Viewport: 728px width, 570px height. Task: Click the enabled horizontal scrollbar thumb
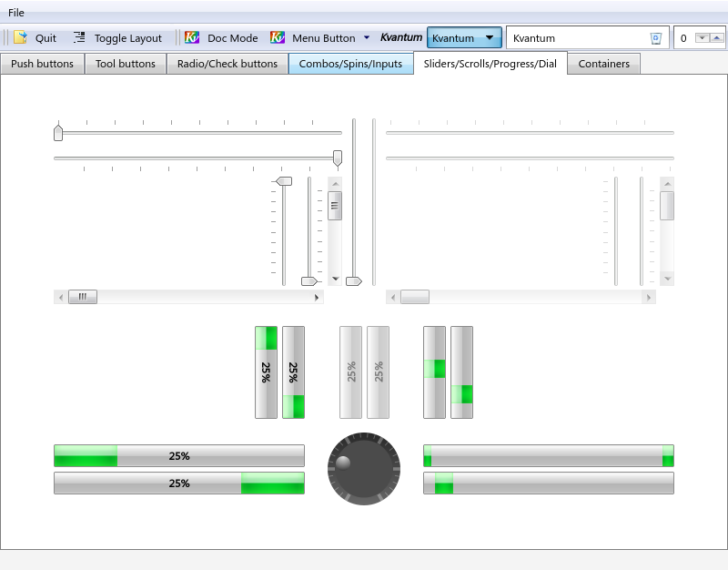click(x=83, y=297)
